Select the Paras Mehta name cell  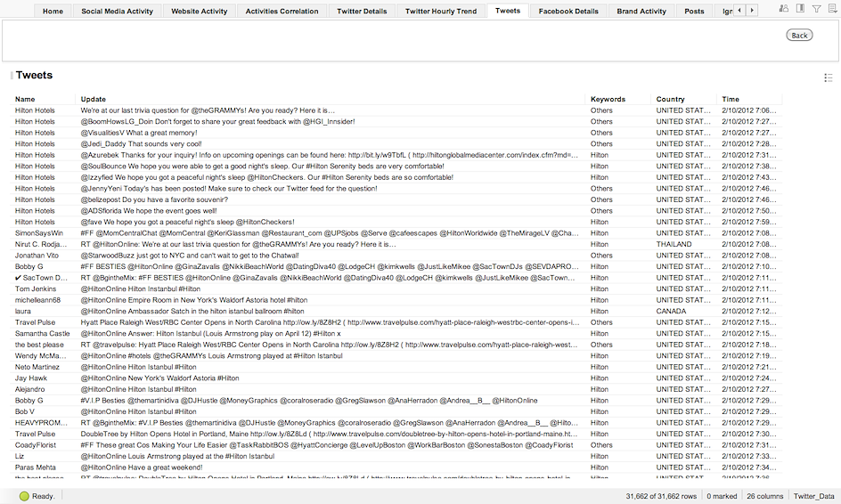pos(35,467)
